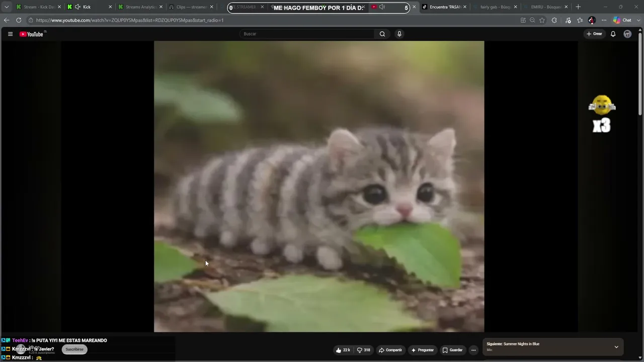The image size is (644, 362).
Task: Switch to the fairly gab search tab
Action: point(495,7)
